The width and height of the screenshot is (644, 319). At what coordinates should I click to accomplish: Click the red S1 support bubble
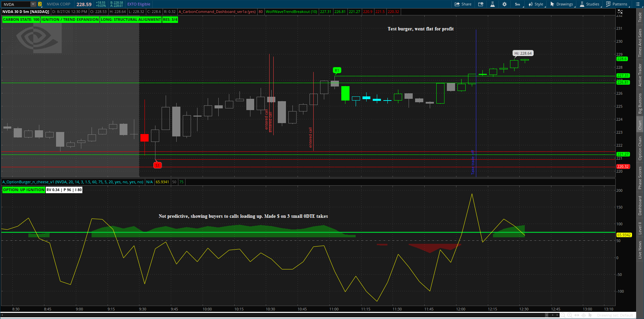[157, 165]
